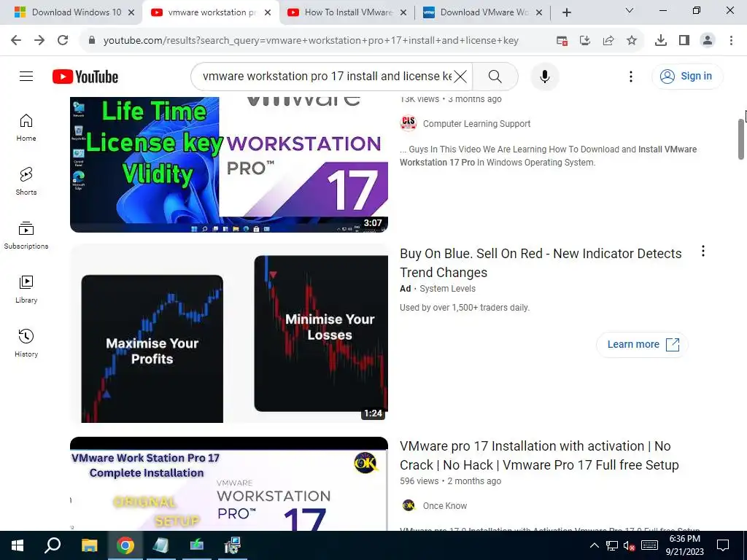Click Chrome icon in taskbar
Screen dimensions: 747x560
click(125, 545)
